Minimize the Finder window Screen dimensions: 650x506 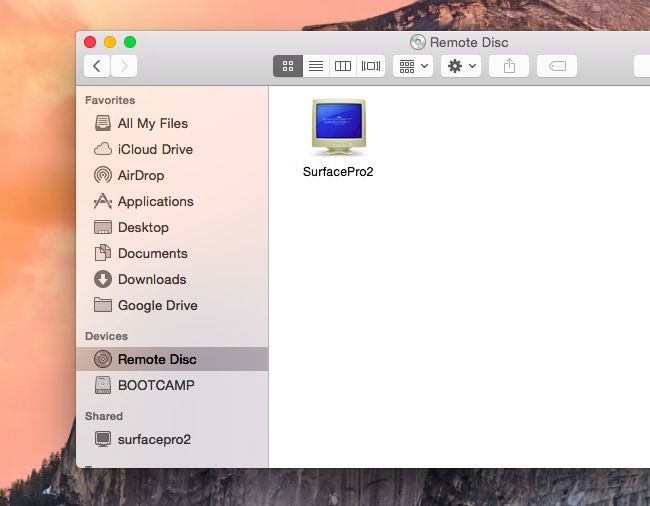point(110,42)
